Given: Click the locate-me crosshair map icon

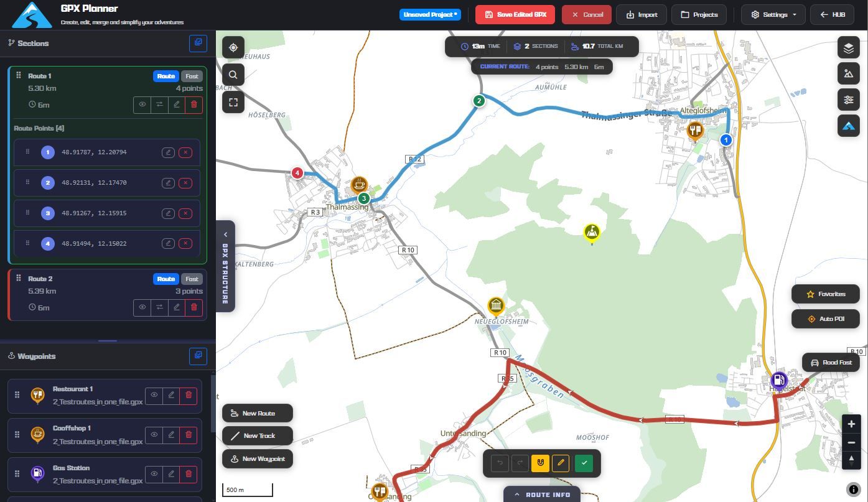Looking at the screenshot, I should point(233,48).
